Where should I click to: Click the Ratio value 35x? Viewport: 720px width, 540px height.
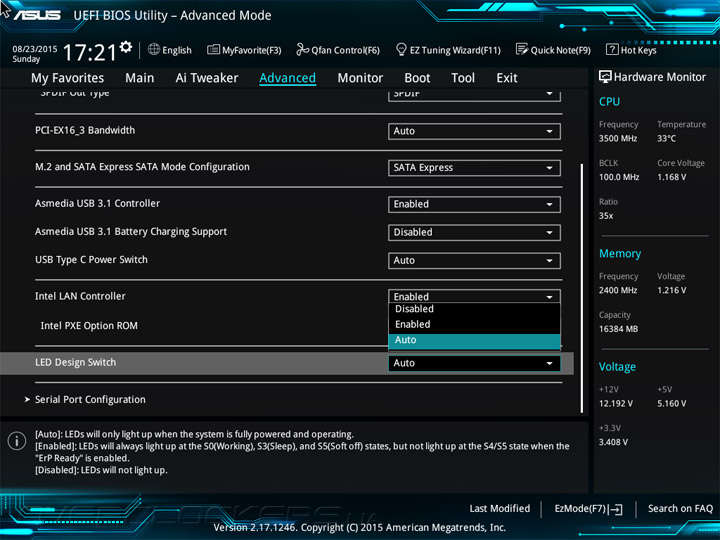(x=606, y=216)
